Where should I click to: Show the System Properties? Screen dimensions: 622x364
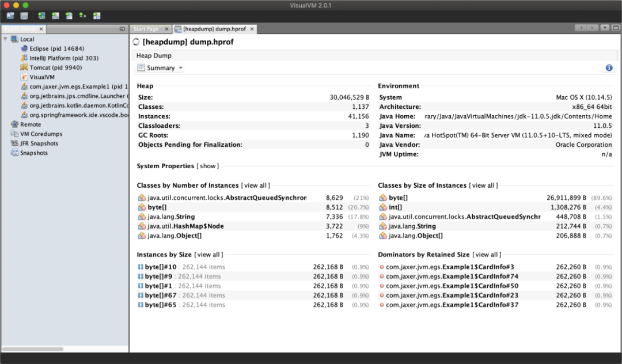tap(207, 166)
